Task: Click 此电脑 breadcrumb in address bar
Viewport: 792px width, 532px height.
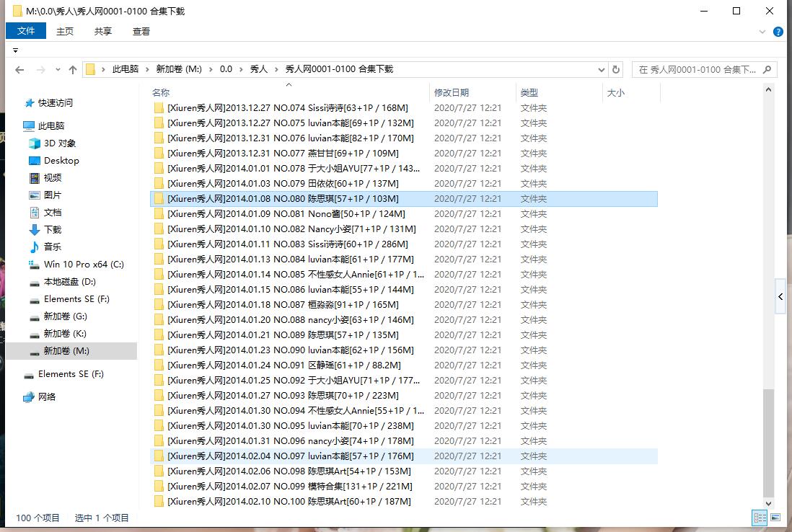Action: click(x=126, y=69)
